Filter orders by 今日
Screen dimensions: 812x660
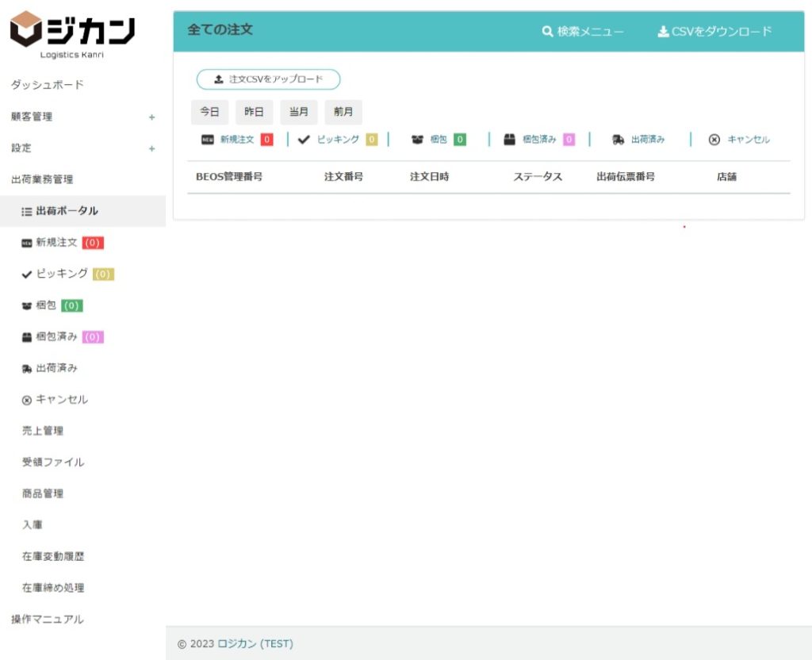click(209, 112)
